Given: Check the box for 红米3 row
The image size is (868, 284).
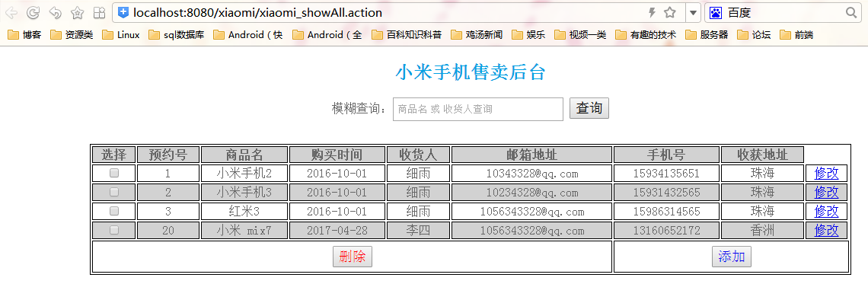Looking at the screenshot, I should coord(114,211).
